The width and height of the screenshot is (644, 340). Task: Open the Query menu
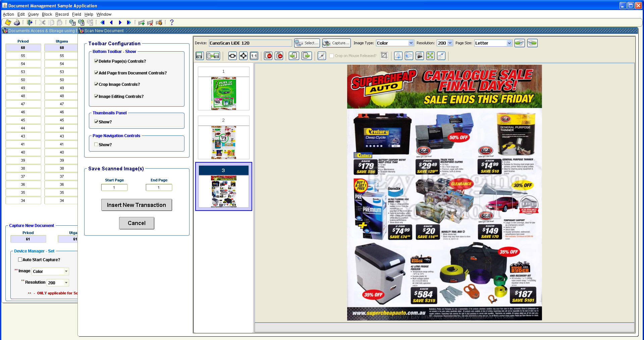(33, 14)
